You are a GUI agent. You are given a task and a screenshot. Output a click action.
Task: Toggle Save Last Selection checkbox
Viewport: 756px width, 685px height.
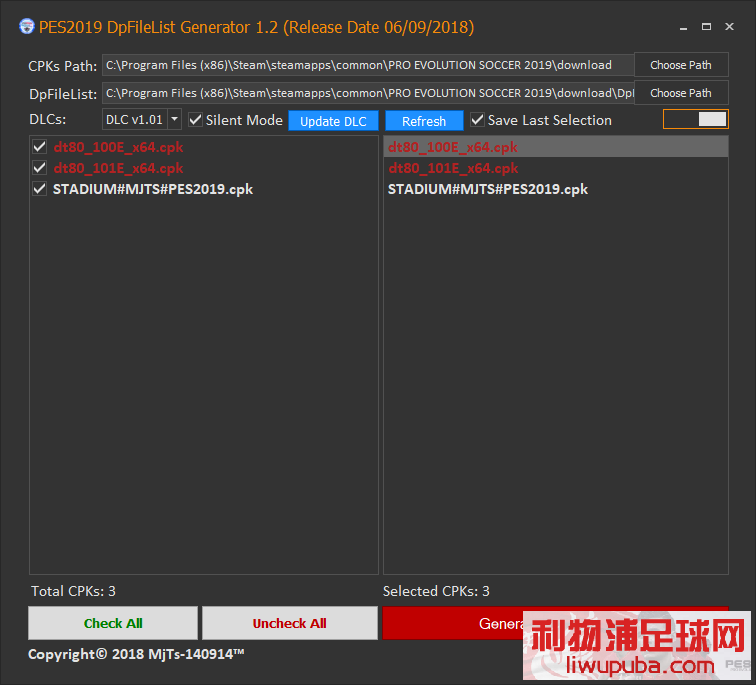click(x=477, y=120)
